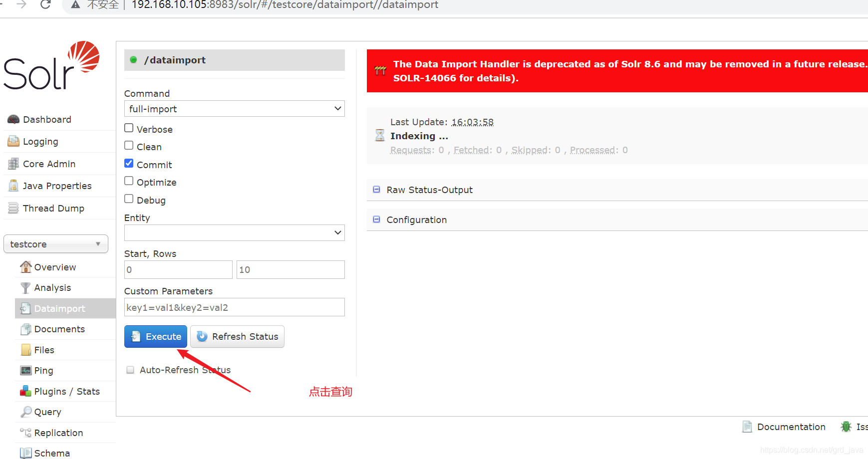The width and height of the screenshot is (868, 459).
Task: Click the bug issue tracker icon
Action: 846,427
